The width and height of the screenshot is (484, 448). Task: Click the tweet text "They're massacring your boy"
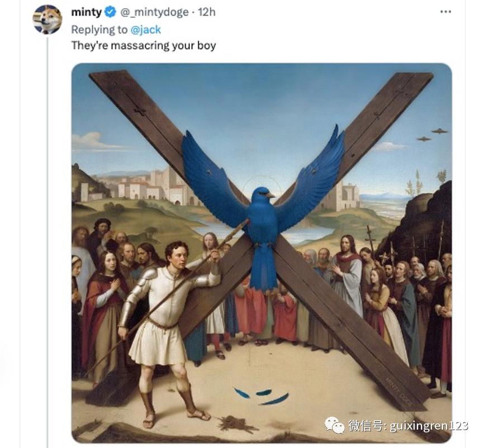[143, 45]
